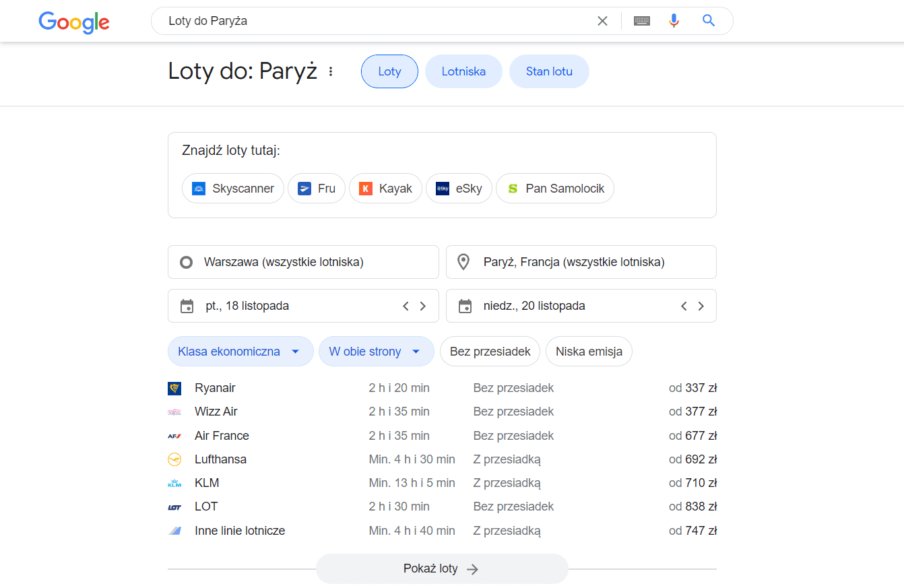The width and height of the screenshot is (904, 588).
Task: Click the od 747 zł price
Action: coord(692,531)
